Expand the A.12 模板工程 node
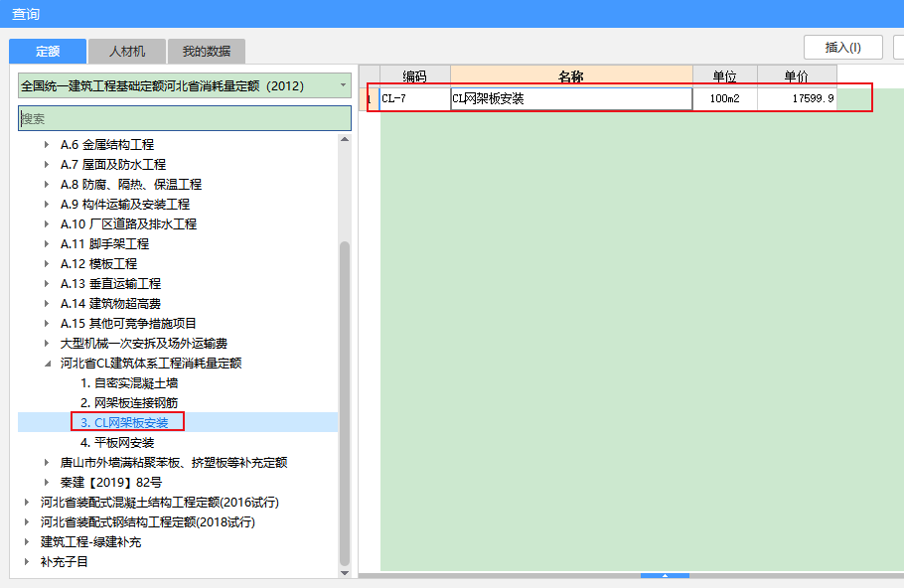This screenshot has height=588, width=904. tap(47, 264)
